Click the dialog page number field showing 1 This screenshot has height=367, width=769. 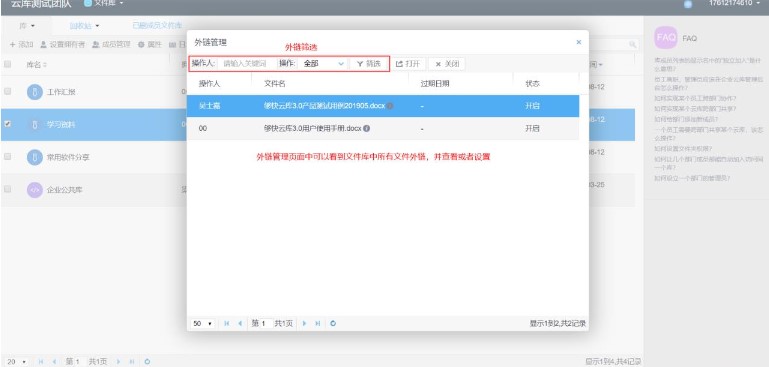coord(265,323)
